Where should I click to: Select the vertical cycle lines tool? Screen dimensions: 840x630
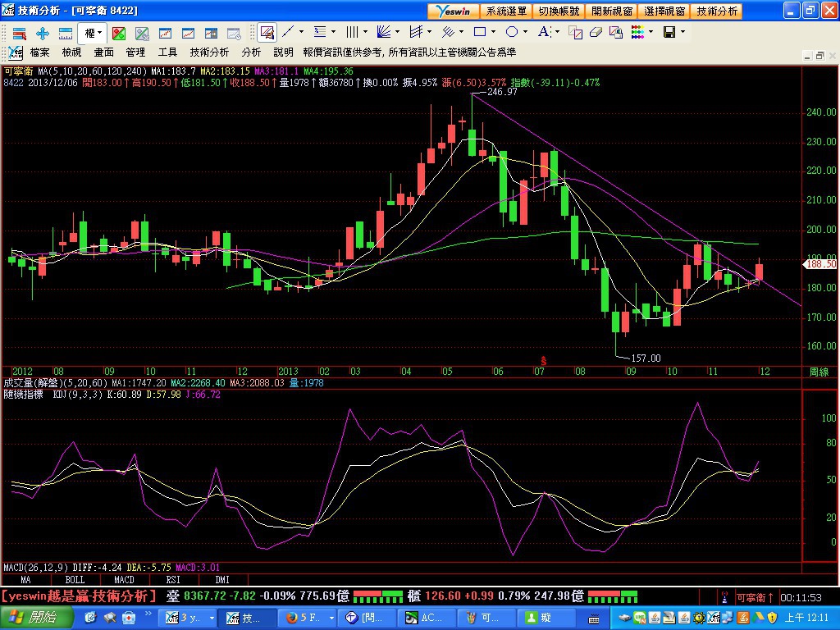click(x=352, y=32)
